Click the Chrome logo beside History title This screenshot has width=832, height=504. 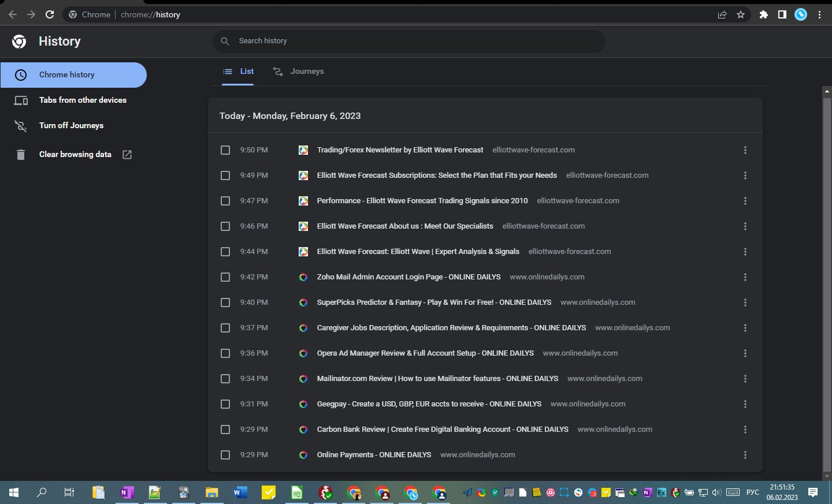(x=19, y=41)
